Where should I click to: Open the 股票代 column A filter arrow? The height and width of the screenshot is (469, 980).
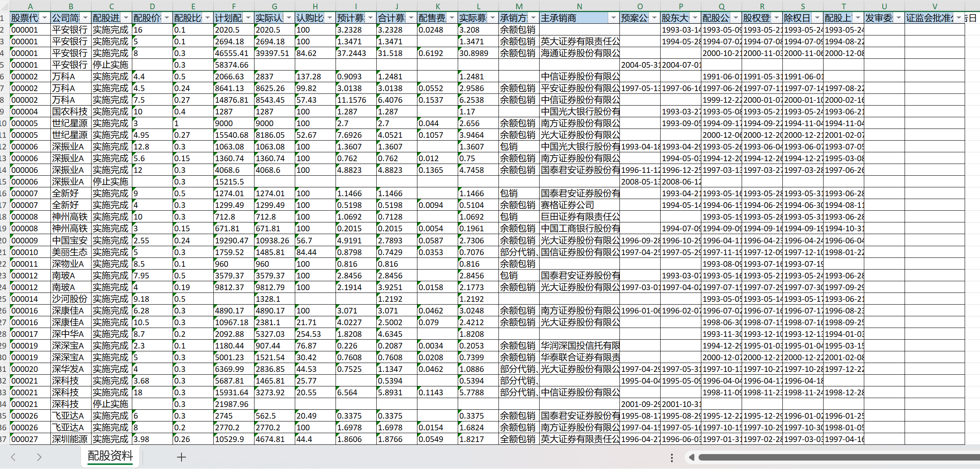coord(44,18)
